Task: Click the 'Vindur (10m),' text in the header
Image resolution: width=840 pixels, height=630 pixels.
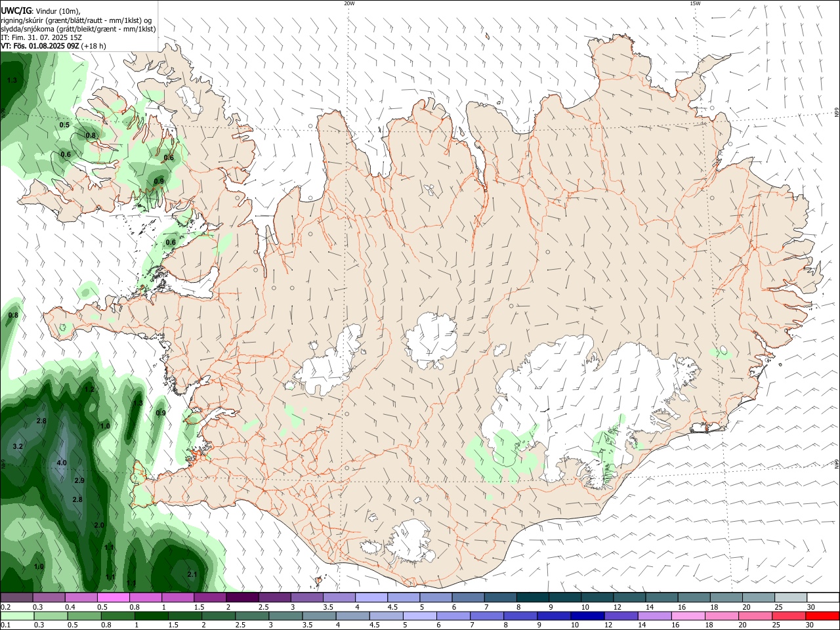Action: coord(58,10)
